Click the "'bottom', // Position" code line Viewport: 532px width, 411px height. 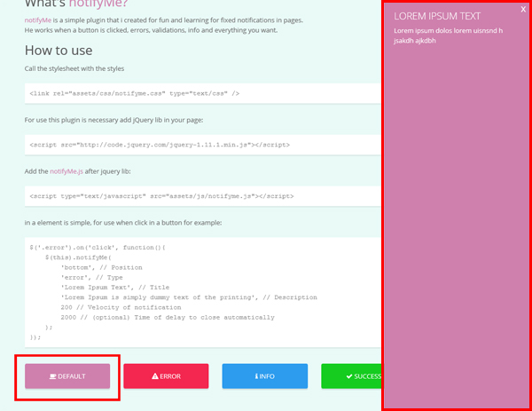pos(101,267)
